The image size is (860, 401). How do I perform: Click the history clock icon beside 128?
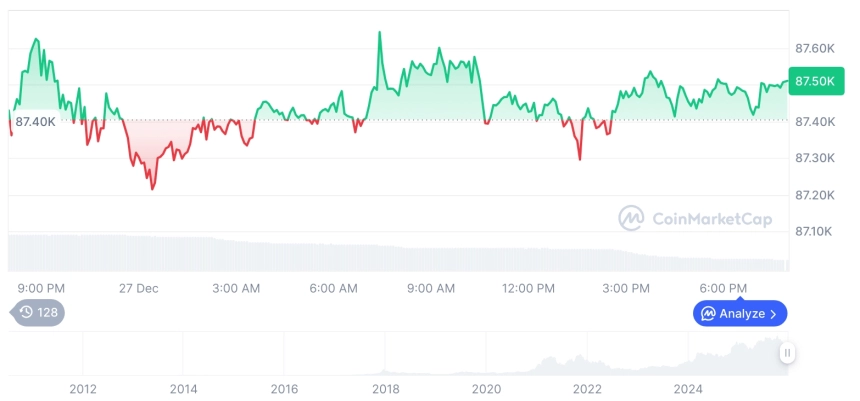click(x=26, y=313)
